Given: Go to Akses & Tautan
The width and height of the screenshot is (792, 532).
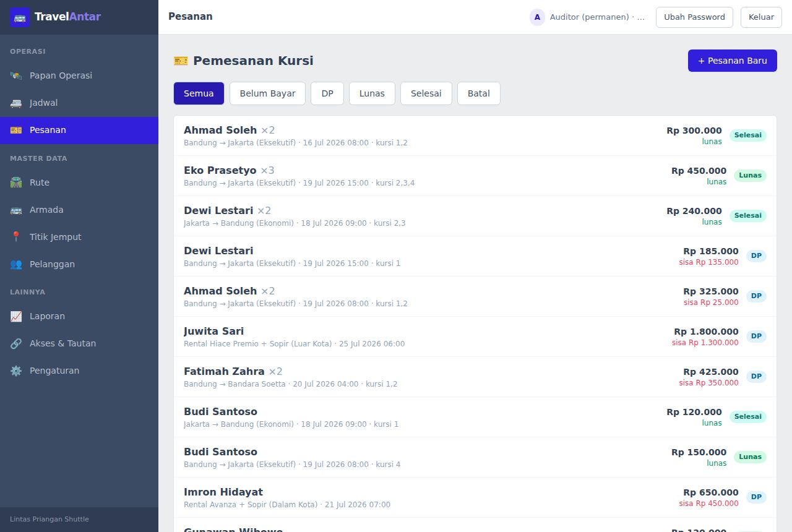Looking at the screenshot, I should 79,343.
